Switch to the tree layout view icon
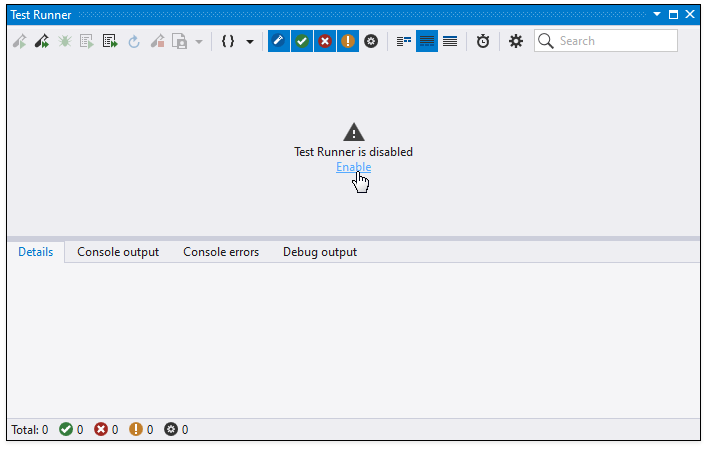 coord(404,41)
